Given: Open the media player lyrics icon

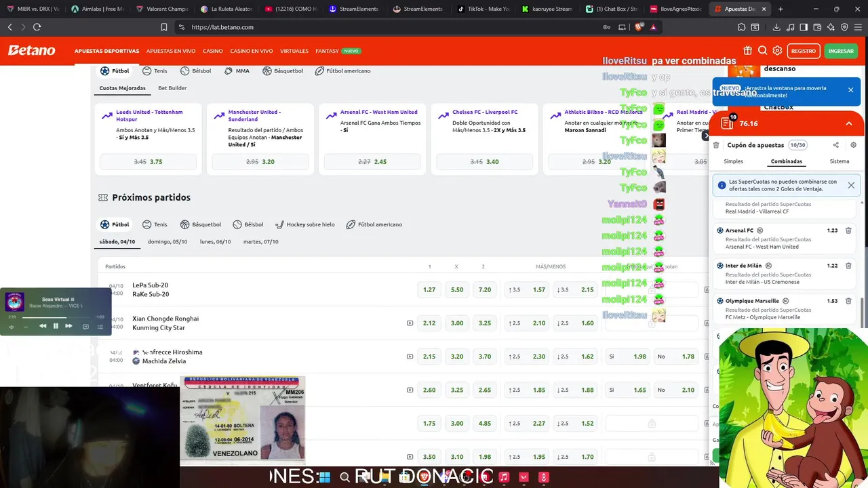Looking at the screenshot, I should coord(85,327).
